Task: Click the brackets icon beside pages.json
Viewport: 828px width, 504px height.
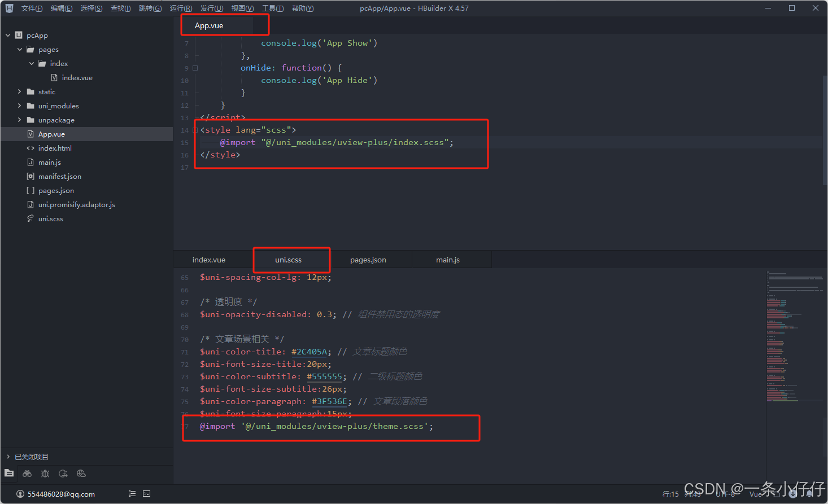Action: click(30, 190)
